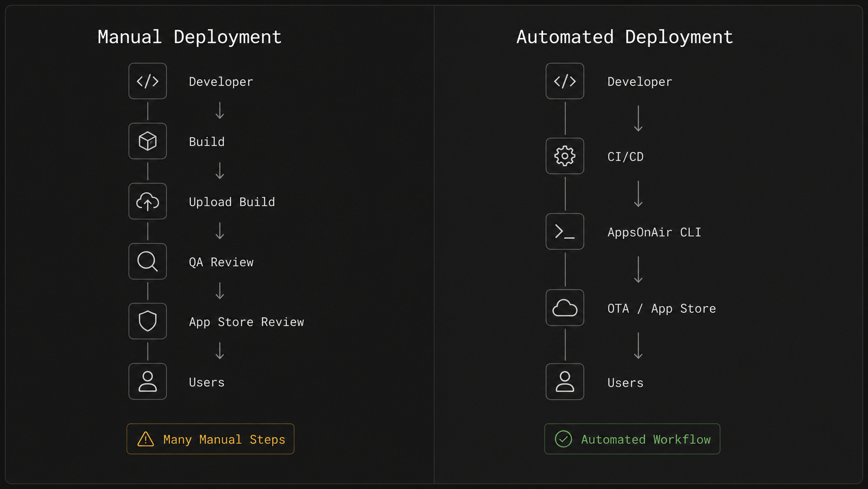Click the AppsOnAir CLI label
This screenshot has width=868, height=489.
click(654, 232)
